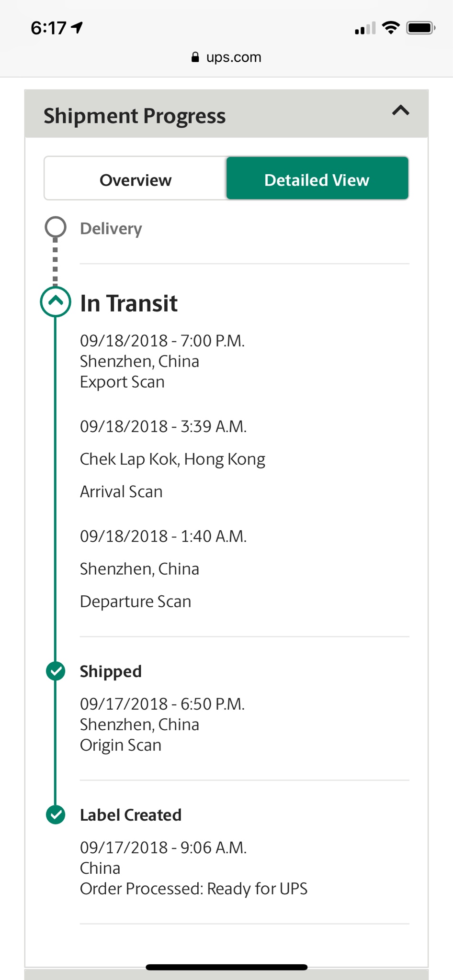Viewport: 453px width, 980px height.
Task: Tap the home indicator bar at bottom
Action: tap(226, 967)
